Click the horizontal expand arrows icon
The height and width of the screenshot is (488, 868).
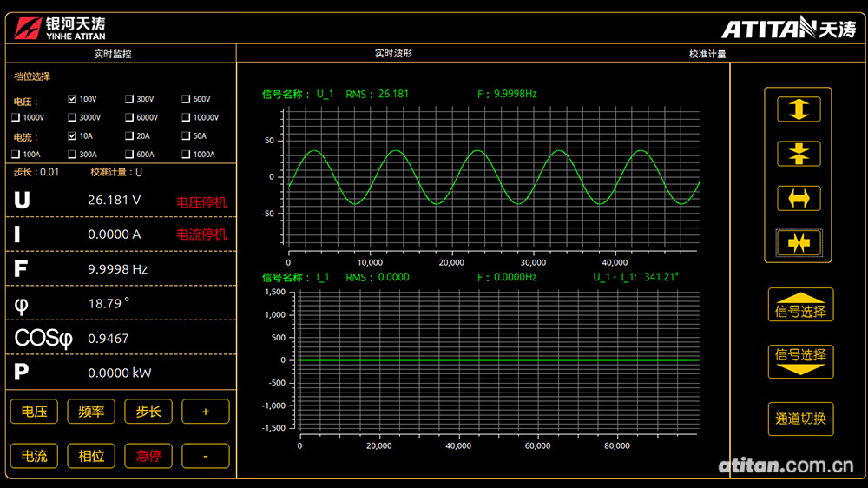coord(799,199)
